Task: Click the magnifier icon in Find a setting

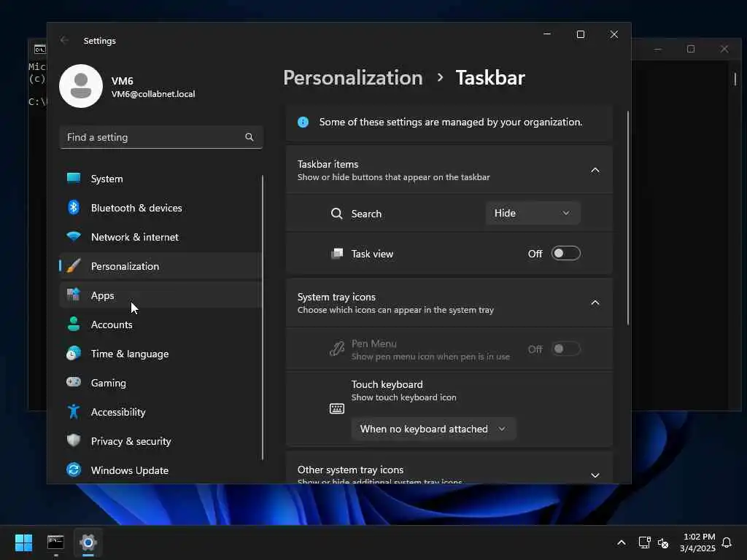Action: [x=249, y=137]
